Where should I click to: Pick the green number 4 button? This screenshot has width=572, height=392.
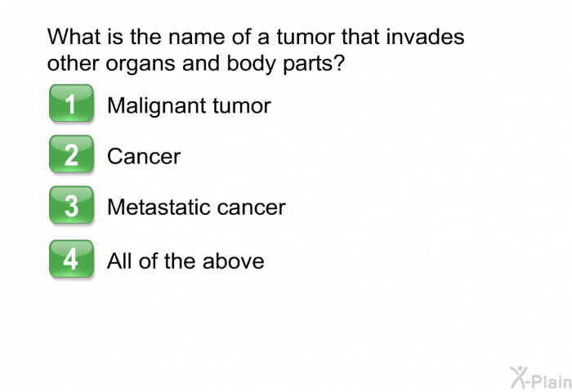point(72,259)
